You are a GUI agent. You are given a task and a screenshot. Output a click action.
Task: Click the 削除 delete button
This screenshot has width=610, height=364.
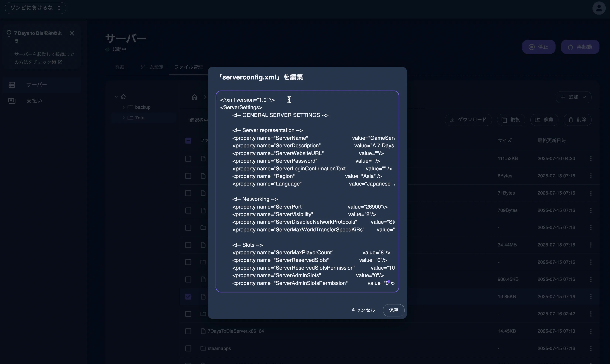577,120
